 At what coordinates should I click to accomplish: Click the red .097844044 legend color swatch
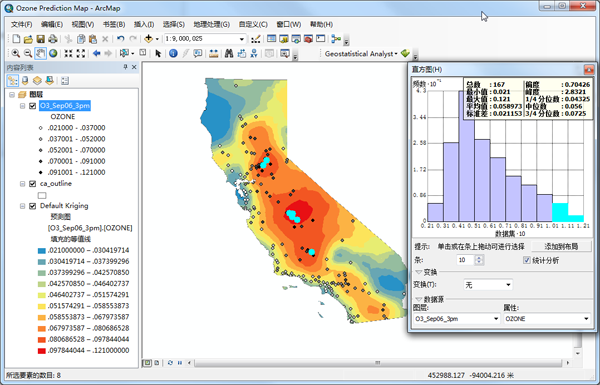(x=42, y=351)
